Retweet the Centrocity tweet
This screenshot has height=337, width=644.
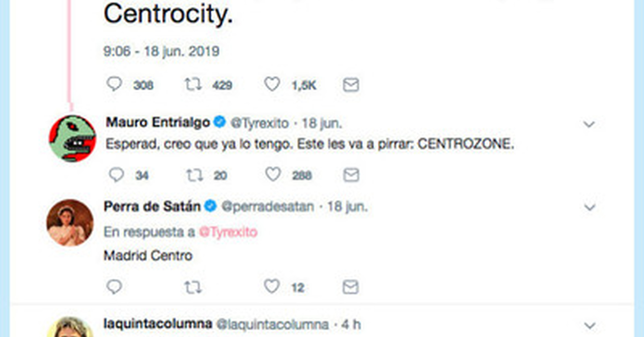pos(193,84)
